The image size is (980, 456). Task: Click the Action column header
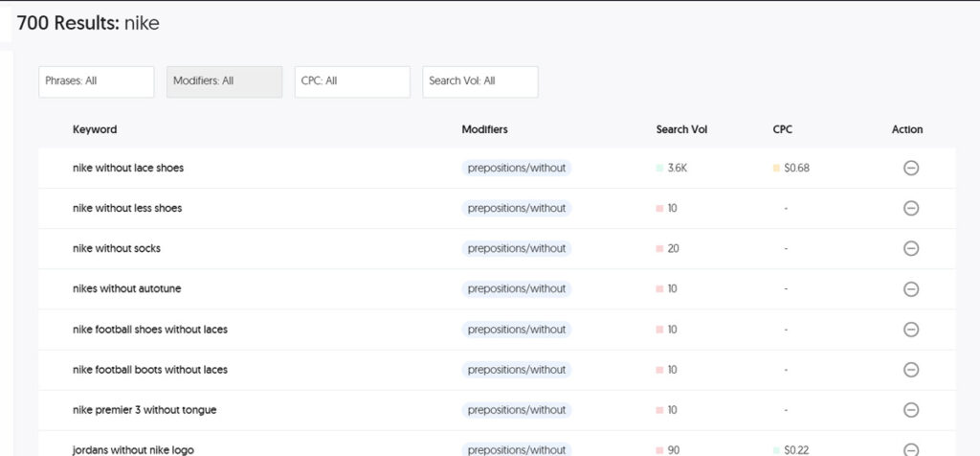tap(907, 129)
